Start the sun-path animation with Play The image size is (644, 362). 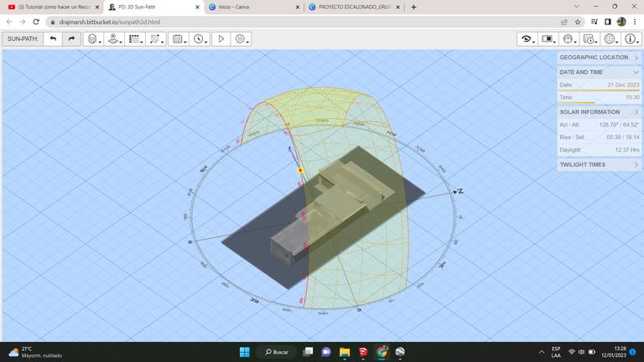tap(221, 39)
